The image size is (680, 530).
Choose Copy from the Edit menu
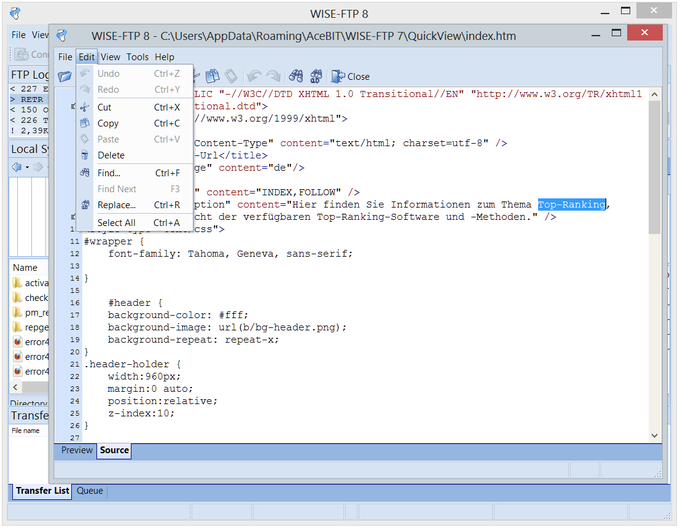click(134, 123)
